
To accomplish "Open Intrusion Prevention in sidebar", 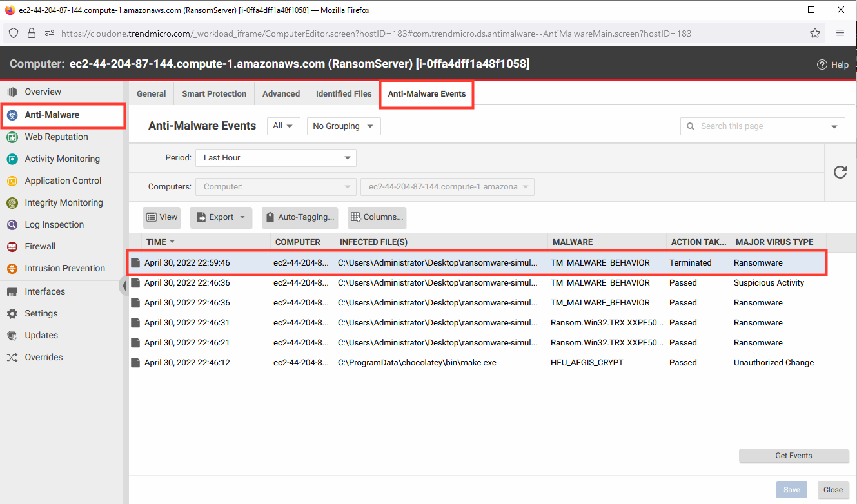I will pos(64,269).
